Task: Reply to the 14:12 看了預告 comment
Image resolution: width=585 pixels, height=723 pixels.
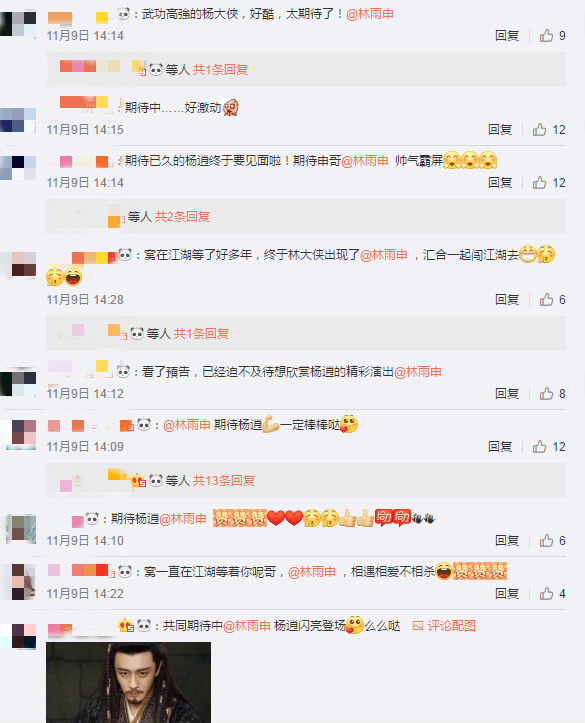Action: (x=507, y=393)
